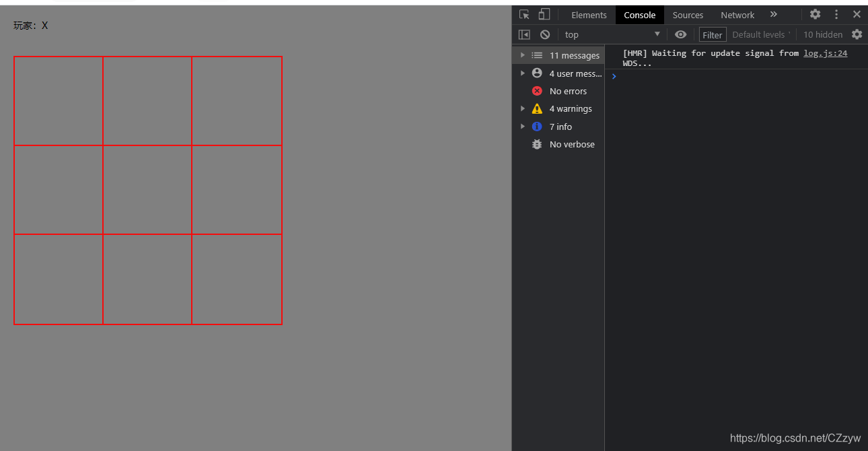Open the Default levels dropdown
868x451 pixels.
[x=761, y=34]
